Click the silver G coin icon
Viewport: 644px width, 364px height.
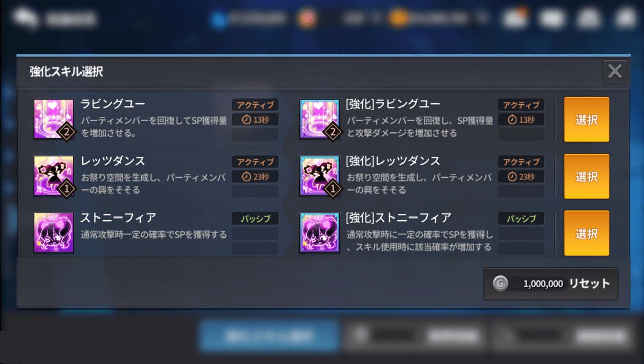pyautogui.click(x=501, y=284)
